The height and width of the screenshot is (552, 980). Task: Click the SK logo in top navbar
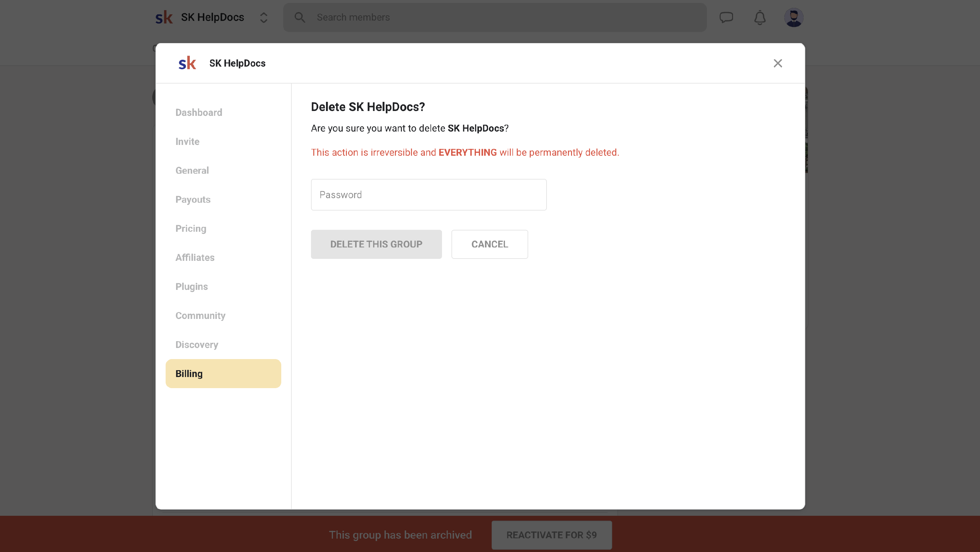[164, 18]
